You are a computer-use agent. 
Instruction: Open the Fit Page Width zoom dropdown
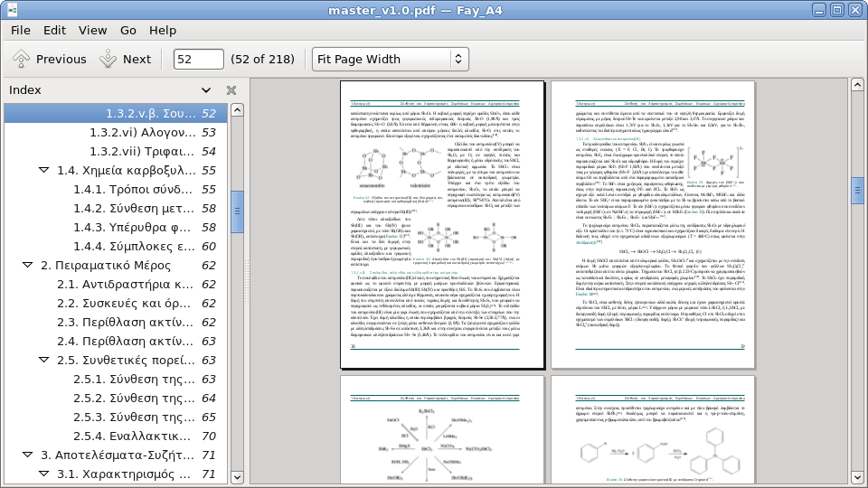(390, 60)
